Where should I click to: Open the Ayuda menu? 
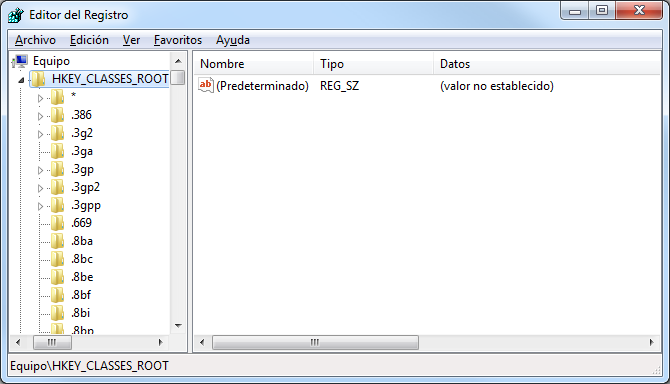click(233, 40)
